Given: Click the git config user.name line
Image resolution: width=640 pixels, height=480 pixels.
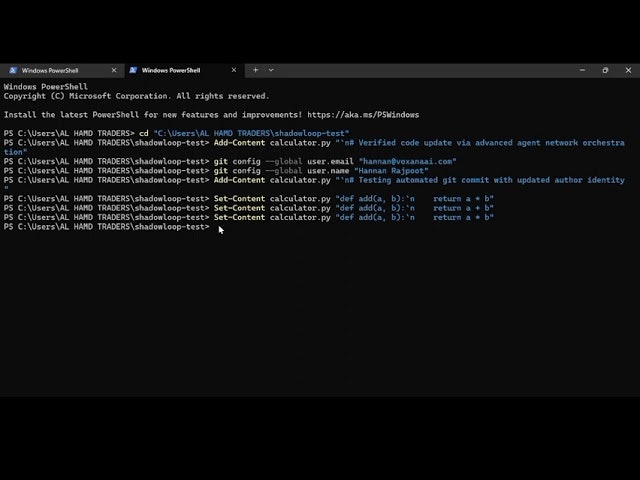Looking at the screenshot, I should coord(216,171).
